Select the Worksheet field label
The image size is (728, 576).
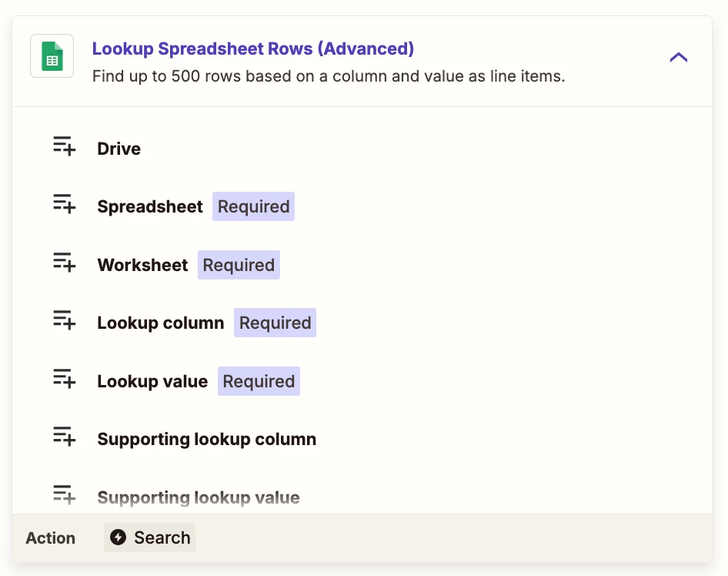pos(142,265)
